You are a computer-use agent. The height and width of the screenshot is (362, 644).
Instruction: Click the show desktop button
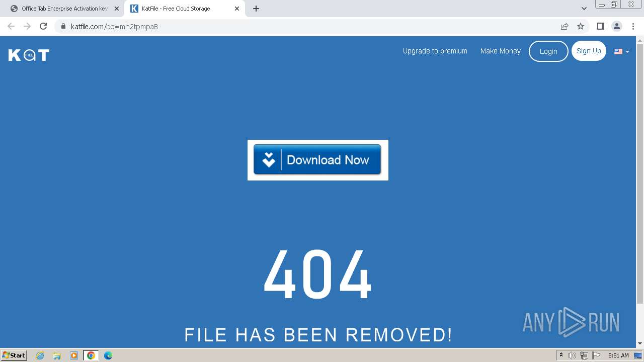[x=638, y=355]
